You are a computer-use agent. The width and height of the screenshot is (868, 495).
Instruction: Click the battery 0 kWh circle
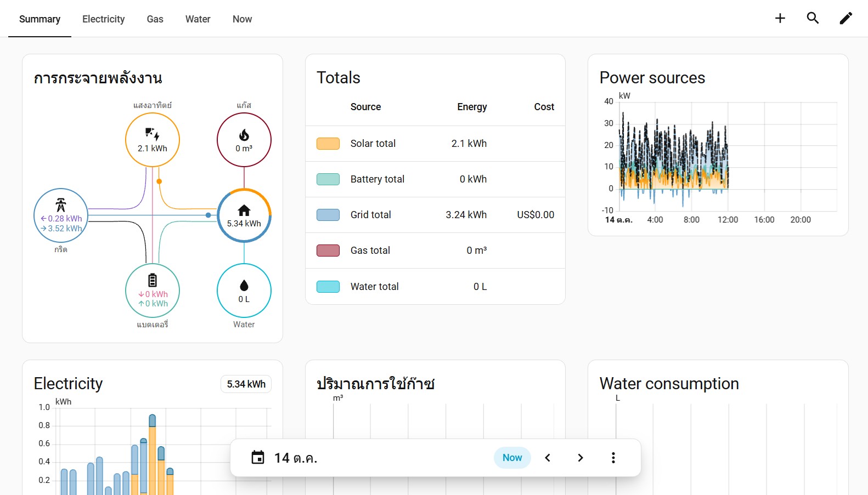[153, 291]
